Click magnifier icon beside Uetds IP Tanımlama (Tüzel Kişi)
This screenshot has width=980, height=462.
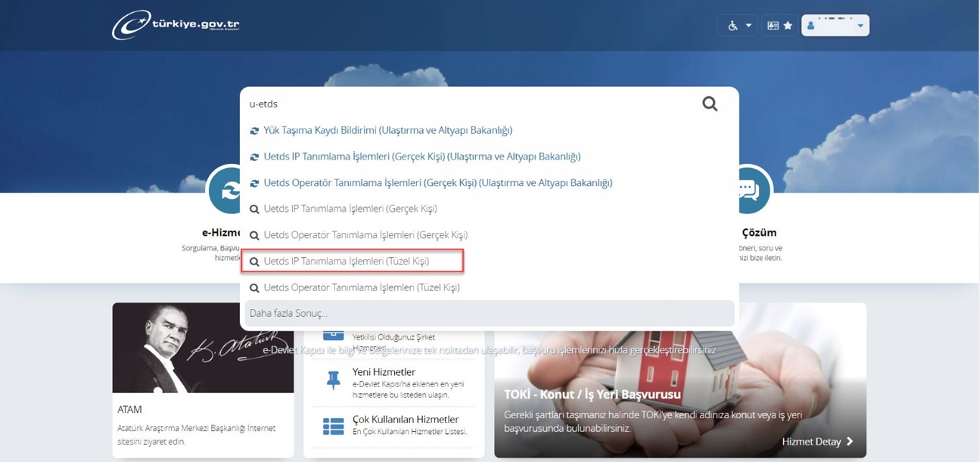254,262
